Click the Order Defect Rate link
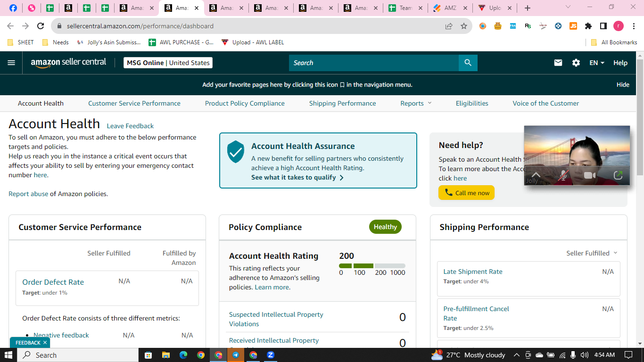This screenshot has width=644, height=362. [x=53, y=282]
